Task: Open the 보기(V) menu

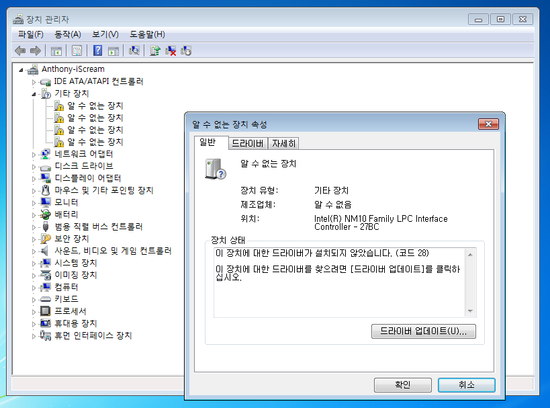Action: click(105, 34)
